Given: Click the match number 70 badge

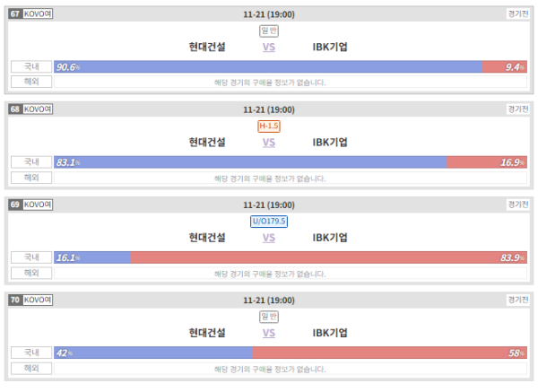Looking at the screenshot, I should [15, 300].
